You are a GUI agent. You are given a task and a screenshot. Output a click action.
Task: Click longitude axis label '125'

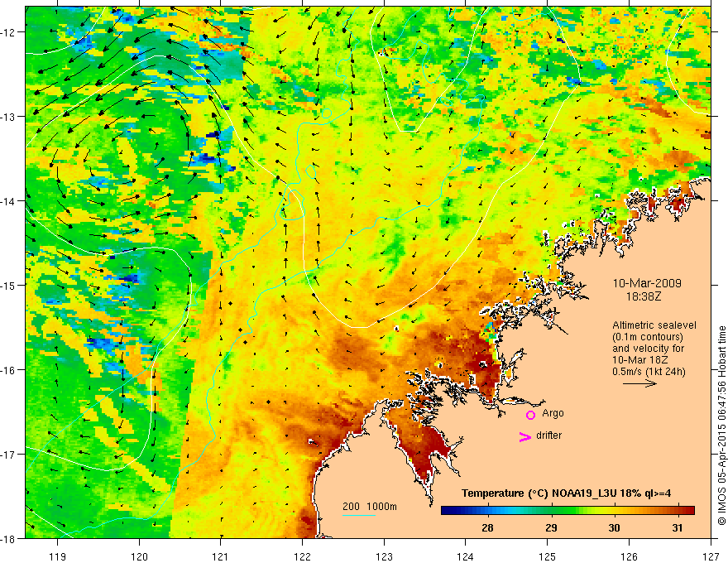click(x=548, y=556)
